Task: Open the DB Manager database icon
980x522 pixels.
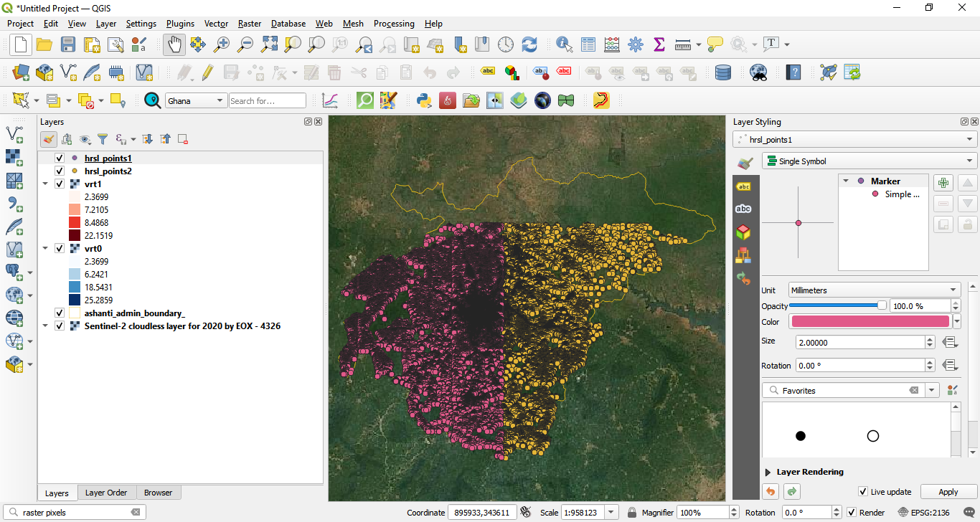Action: [723, 72]
